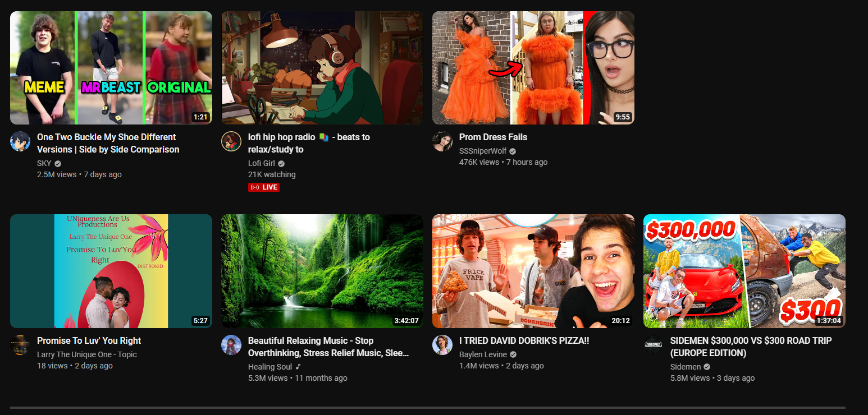The image size is (868, 415).
Task: Click the Promise To Luv' You Right title
Action: (89, 340)
